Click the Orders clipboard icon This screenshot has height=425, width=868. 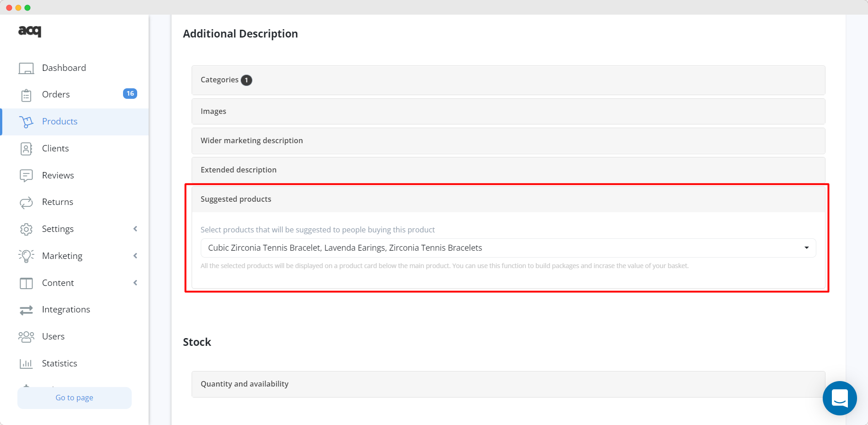coord(26,95)
